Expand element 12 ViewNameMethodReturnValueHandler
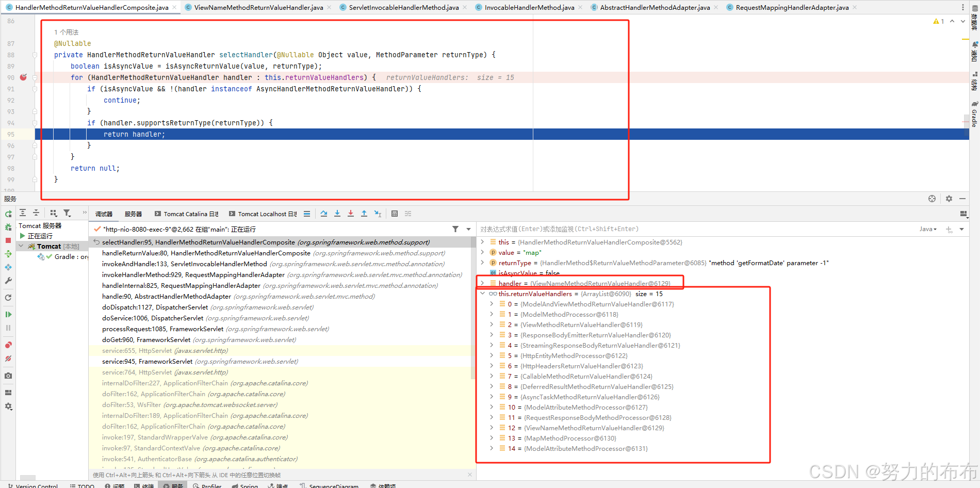980x488 pixels. [492, 428]
